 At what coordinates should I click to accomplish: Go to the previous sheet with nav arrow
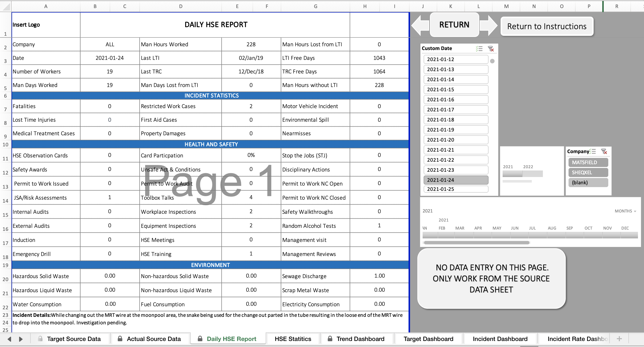pyautogui.click(x=9, y=339)
